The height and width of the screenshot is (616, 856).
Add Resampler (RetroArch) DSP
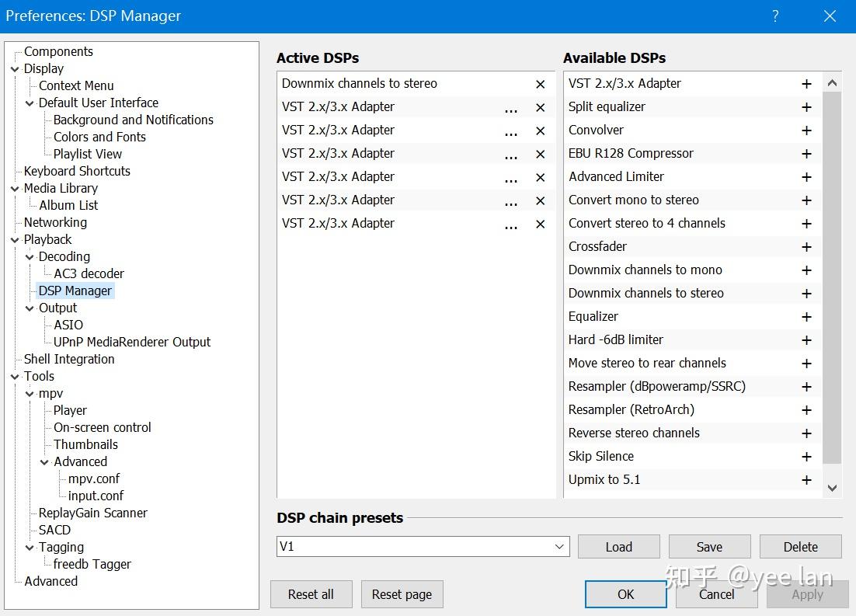(806, 410)
